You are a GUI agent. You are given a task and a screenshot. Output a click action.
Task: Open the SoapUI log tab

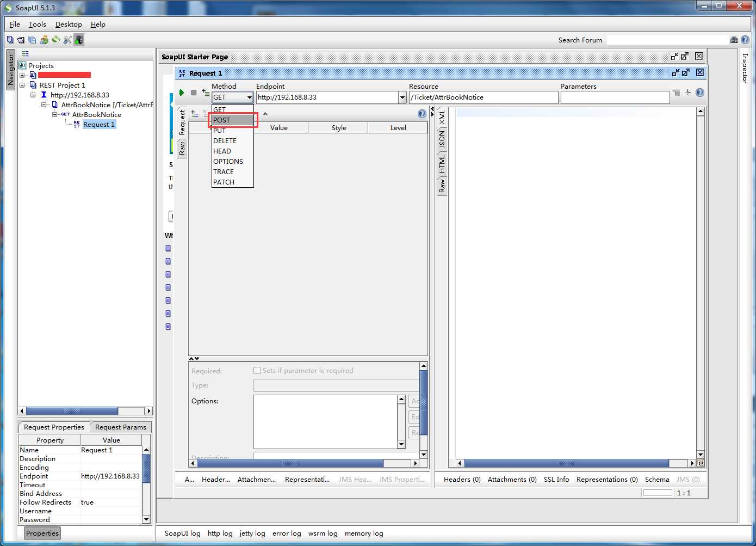[x=183, y=533]
